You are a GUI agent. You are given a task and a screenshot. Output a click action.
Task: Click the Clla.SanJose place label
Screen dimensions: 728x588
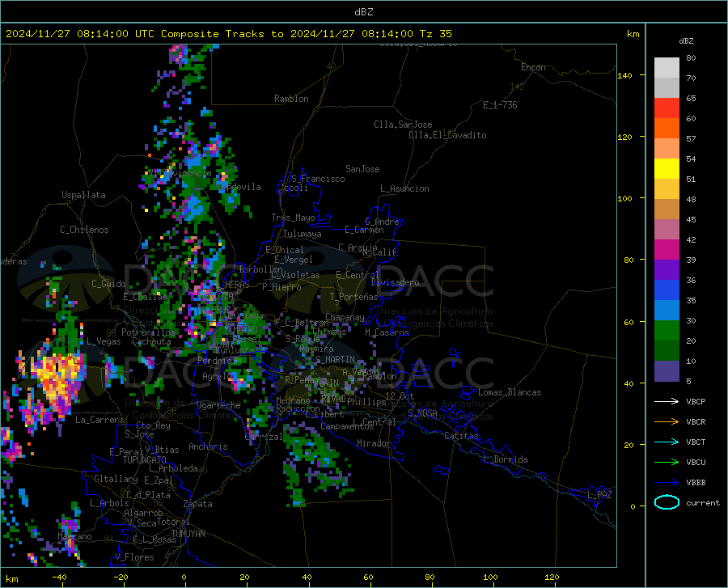[x=403, y=125]
